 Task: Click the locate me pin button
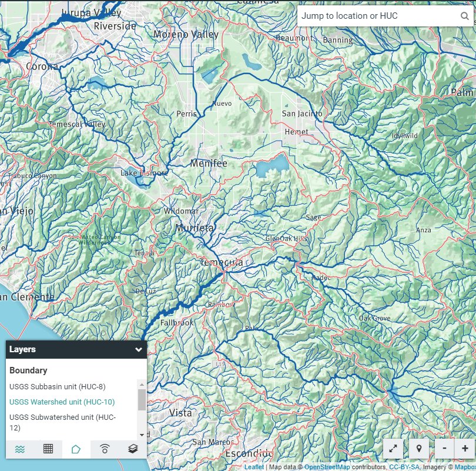click(x=419, y=448)
